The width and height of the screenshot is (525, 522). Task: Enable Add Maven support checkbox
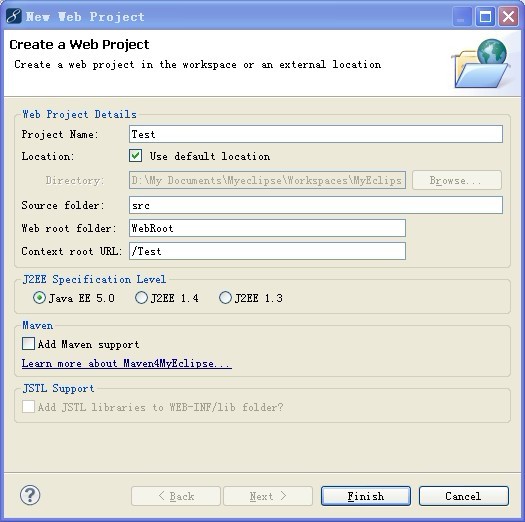coord(28,344)
